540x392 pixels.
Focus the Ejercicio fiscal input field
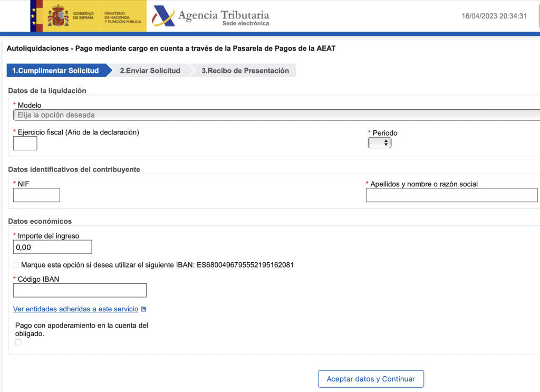point(25,144)
